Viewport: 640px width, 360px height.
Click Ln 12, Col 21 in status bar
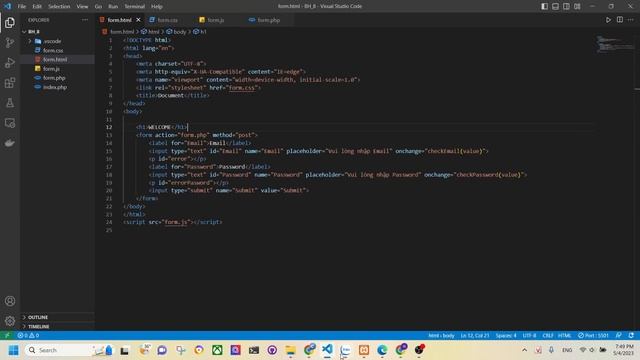[475, 336]
